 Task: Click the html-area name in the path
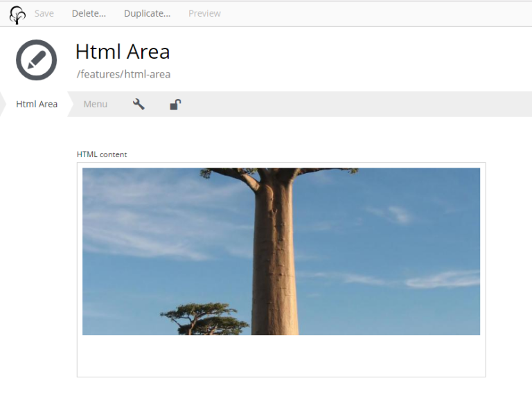click(x=148, y=74)
